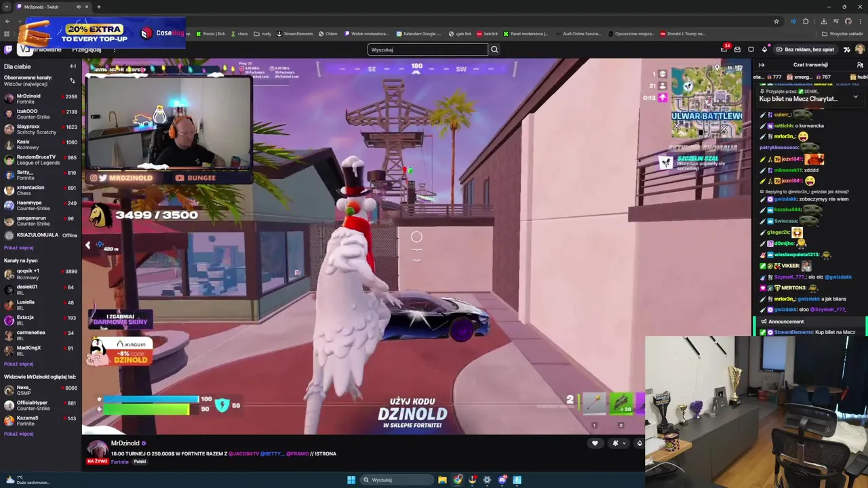This screenshot has height=488, width=868.
Task: Click the search magnifier button
Action: point(494,49)
